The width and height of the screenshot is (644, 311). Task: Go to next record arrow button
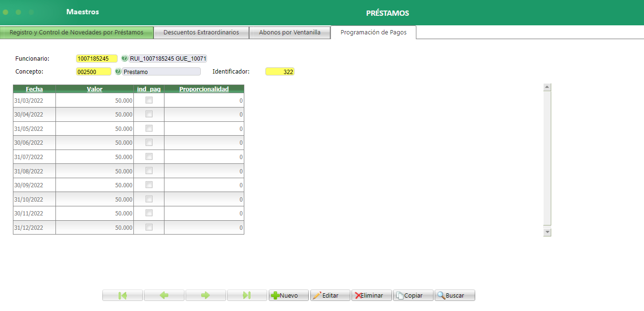click(x=206, y=295)
